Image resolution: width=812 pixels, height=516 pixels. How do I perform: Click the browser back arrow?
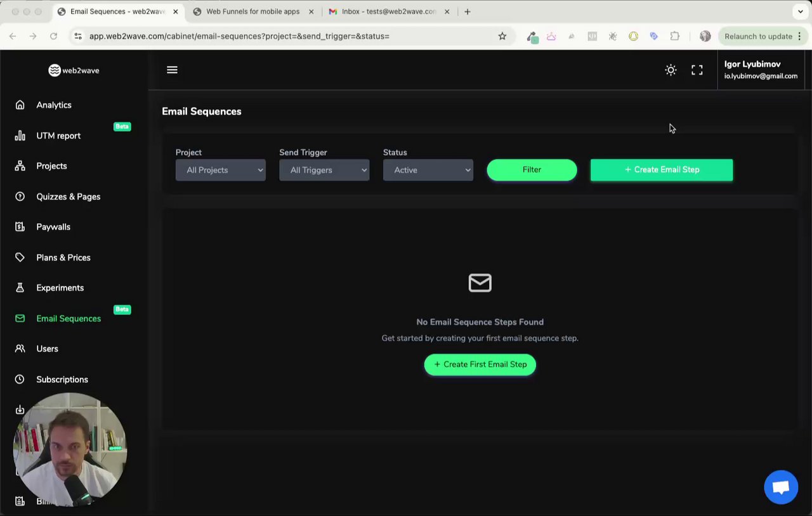13,36
